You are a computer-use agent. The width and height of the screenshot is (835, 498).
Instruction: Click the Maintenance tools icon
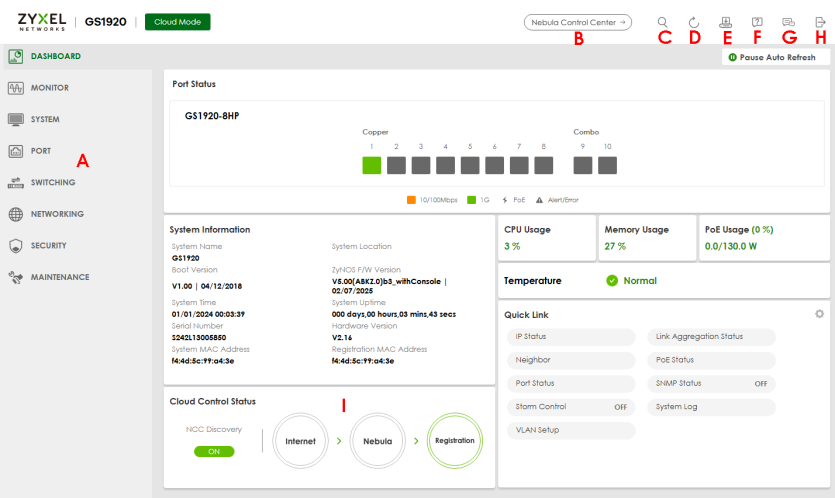click(x=15, y=277)
